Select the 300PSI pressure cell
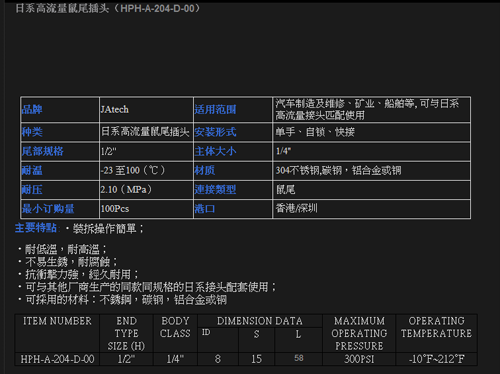This screenshot has height=374, width=500. point(359,359)
